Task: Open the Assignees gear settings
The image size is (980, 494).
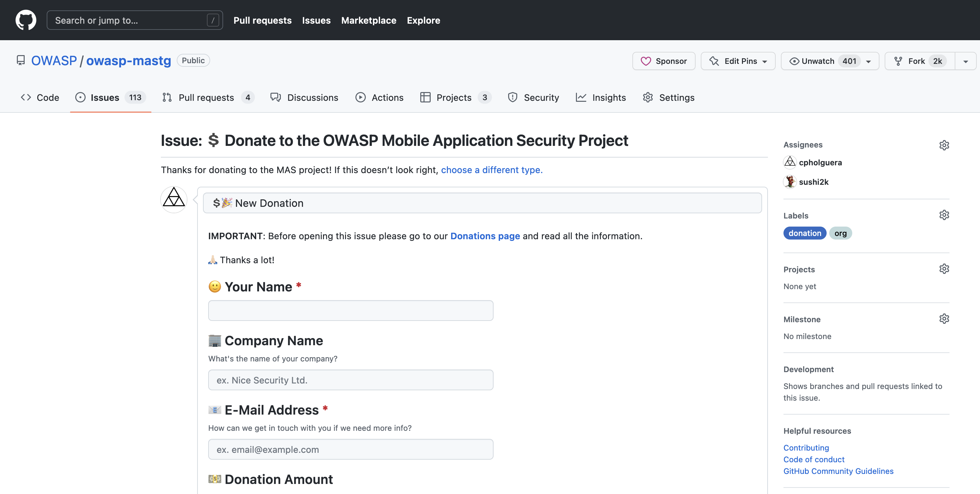Action: click(x=944, y=145)
